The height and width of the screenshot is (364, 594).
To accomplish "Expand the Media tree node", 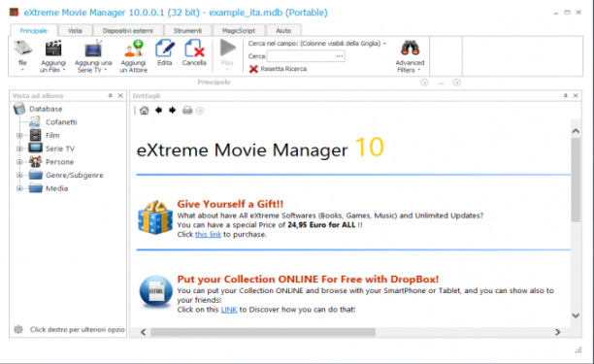I will tap(19, 188).
